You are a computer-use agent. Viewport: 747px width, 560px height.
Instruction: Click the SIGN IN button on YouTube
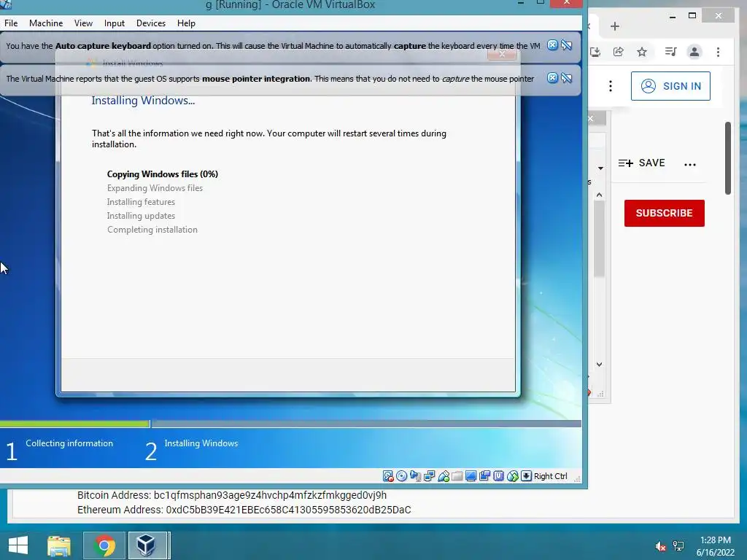(670, 86)
